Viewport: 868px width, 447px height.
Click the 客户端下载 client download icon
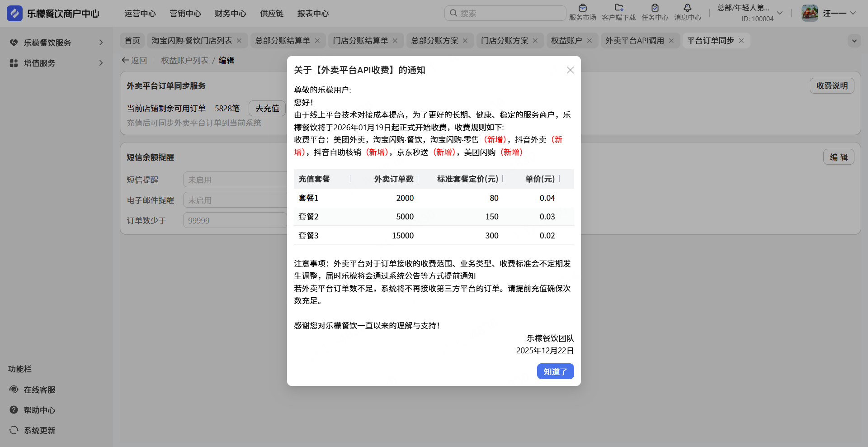(618, 8)
